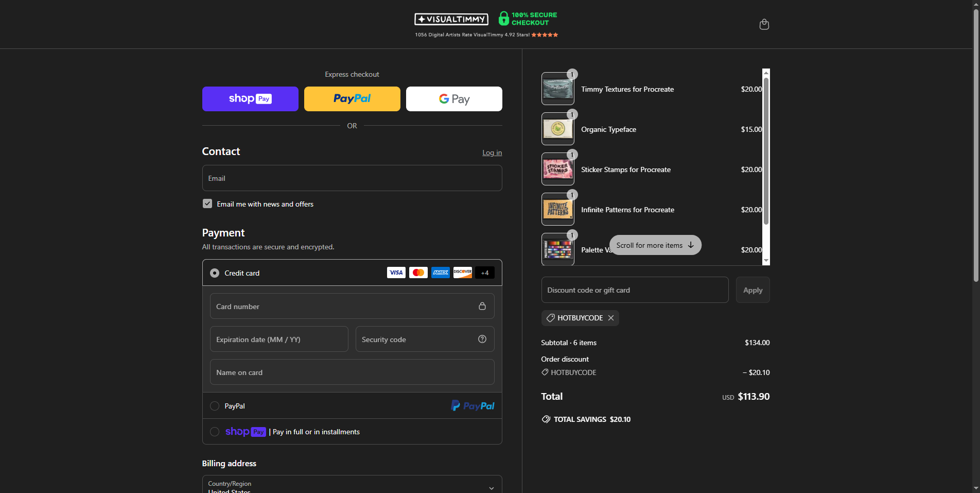Image resolution: width=980 pixels, height=493 pixels.
Task: Click the Log in link
Action: pos(492,152)
